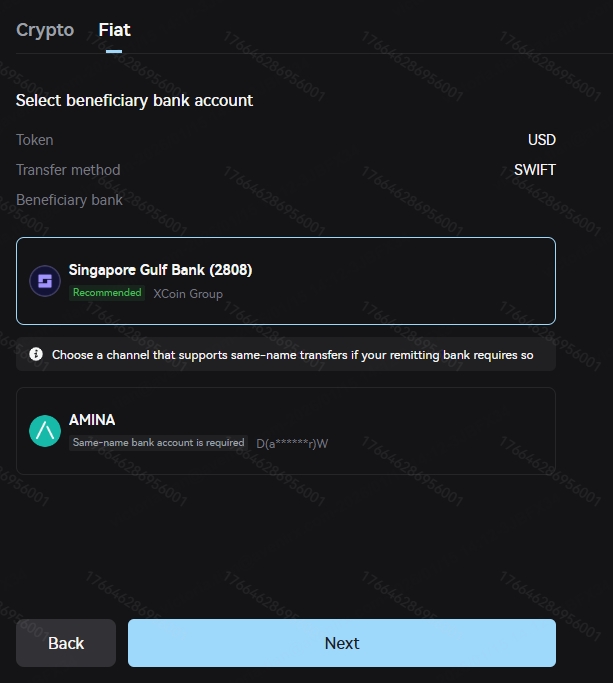This screenshot has height=683, width=613.
Task: Click the info icon beside the notice
Action: [36, 354]
